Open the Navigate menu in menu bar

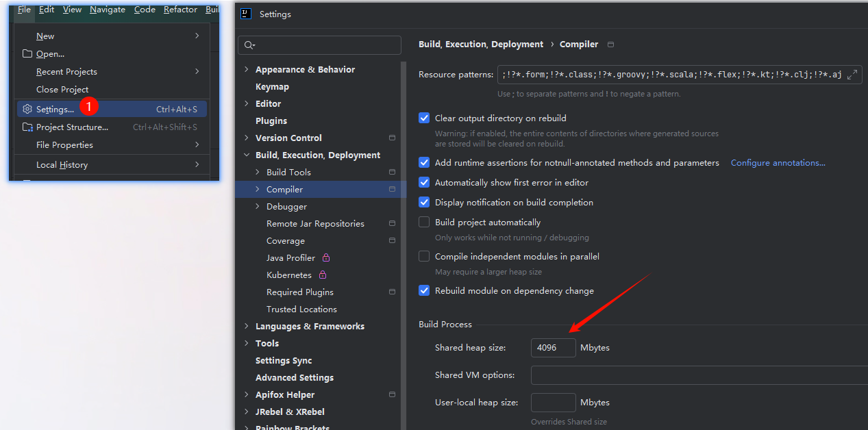108,10
